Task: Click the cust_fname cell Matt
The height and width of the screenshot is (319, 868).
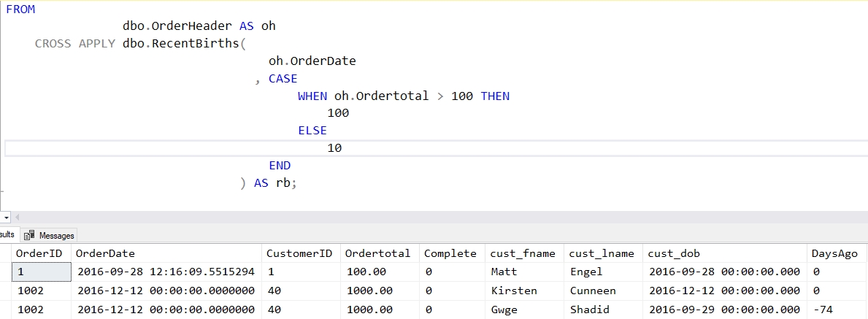Action: [x=524, y=272]
